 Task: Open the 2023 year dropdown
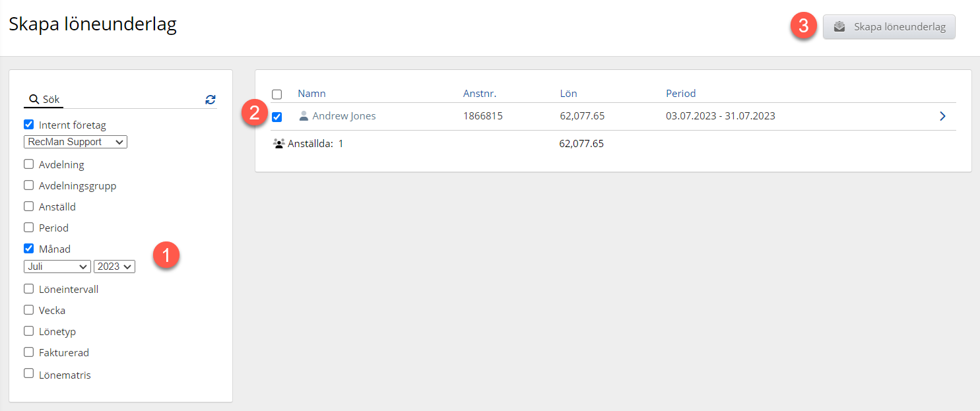point(114,267)
